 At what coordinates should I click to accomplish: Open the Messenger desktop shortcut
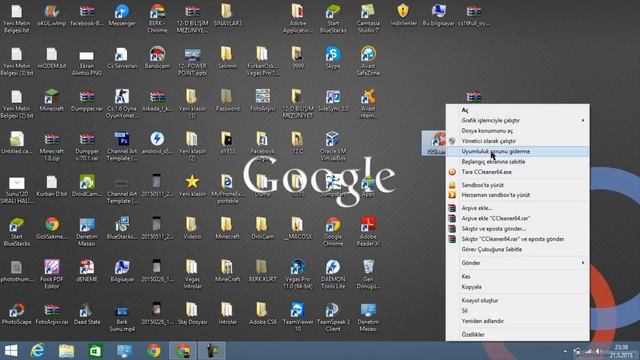[122, 16]
